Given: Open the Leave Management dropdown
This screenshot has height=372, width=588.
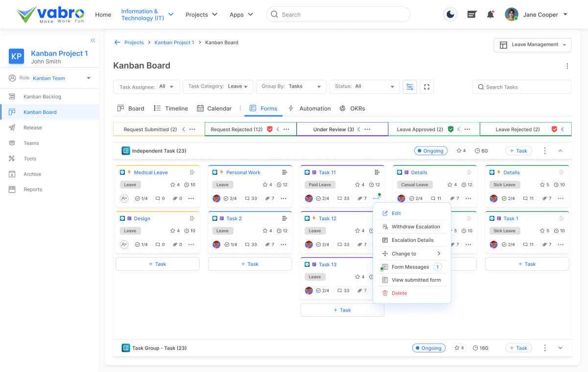Looking at the screenshot, I should point(532,45).
